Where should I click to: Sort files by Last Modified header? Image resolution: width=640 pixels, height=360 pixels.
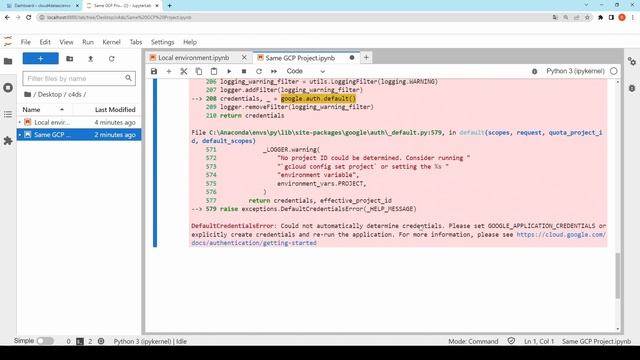click(x=115, y=110)
